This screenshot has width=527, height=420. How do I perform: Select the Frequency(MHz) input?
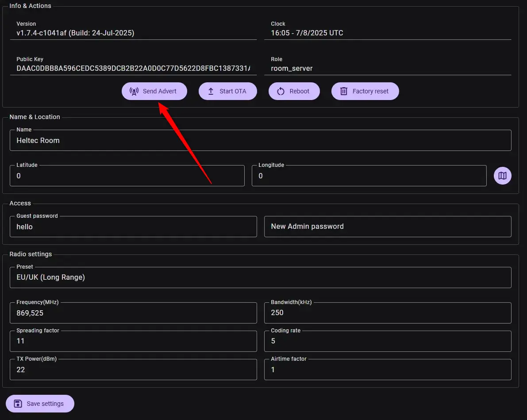point(133,313)
